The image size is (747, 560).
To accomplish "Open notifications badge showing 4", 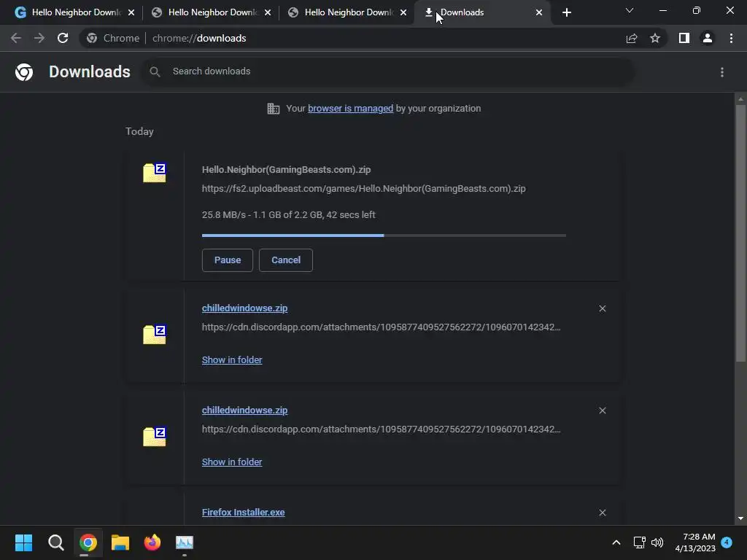I will tap(727, 542).
